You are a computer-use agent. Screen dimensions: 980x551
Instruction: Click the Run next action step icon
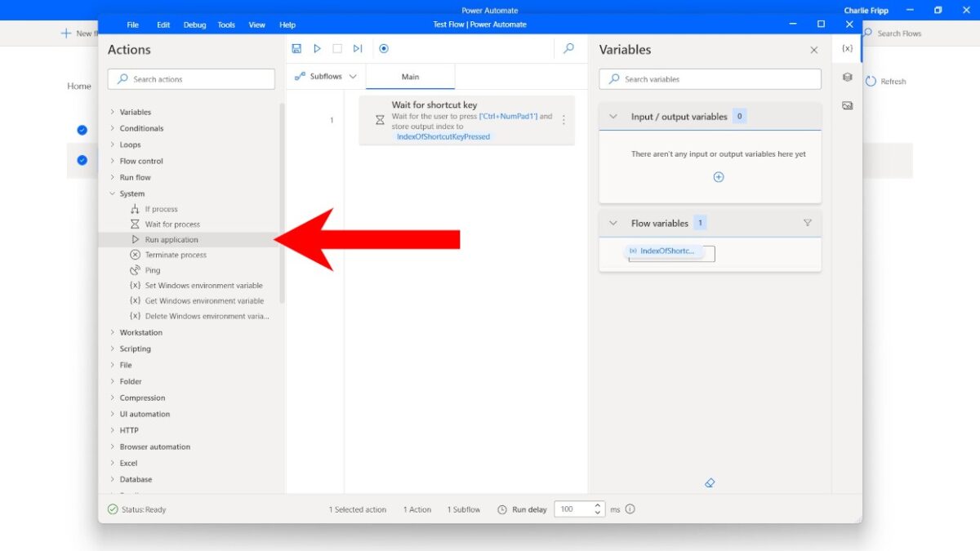[x=357, y=48]
